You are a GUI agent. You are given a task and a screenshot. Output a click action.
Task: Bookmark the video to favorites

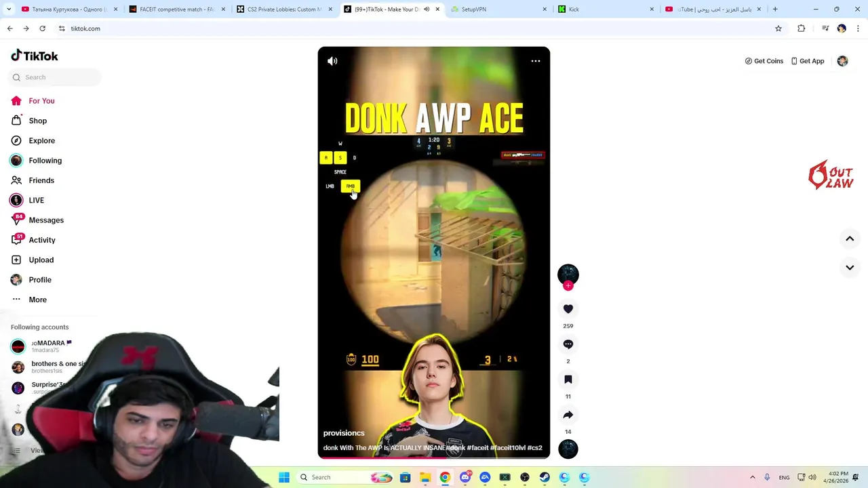tap(568, 380)
